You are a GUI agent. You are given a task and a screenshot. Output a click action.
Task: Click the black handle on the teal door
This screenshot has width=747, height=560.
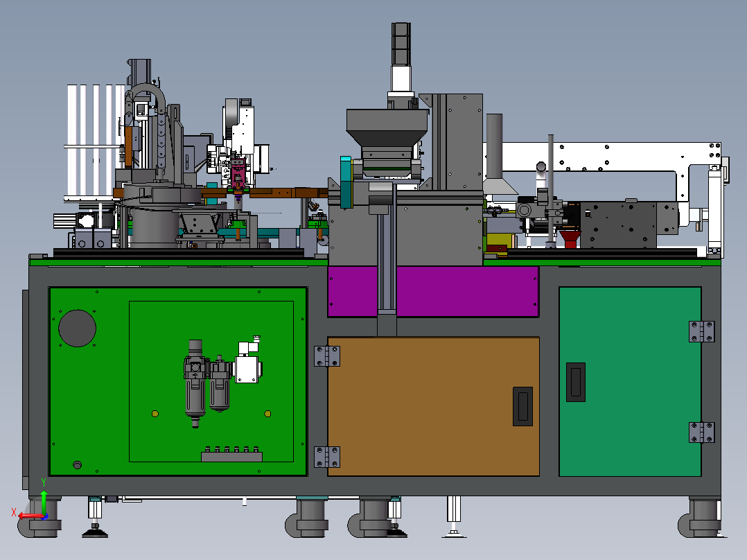pyautogui.click(x=575, y=382)
